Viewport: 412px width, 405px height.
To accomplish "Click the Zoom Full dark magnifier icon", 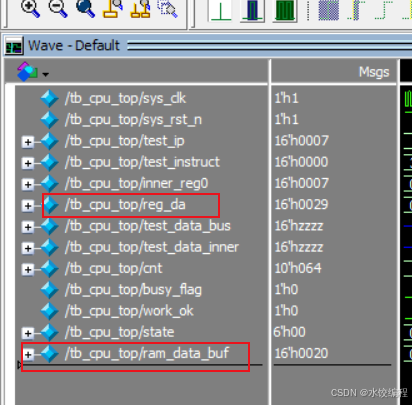I will [85, 8].
